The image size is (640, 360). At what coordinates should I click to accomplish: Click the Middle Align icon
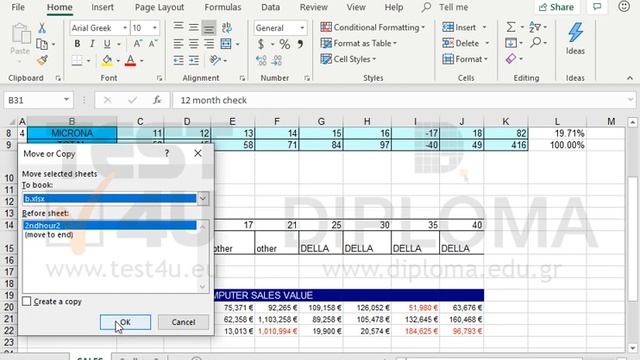pos(193,27)
